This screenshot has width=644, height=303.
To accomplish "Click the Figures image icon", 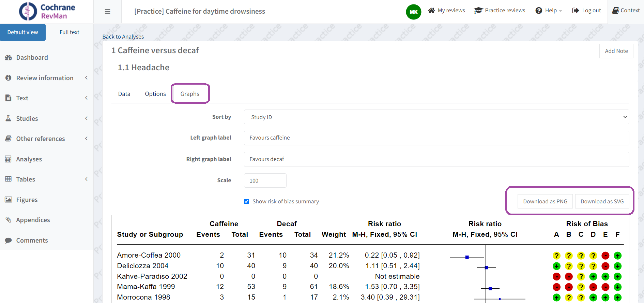I will (9, 200).
